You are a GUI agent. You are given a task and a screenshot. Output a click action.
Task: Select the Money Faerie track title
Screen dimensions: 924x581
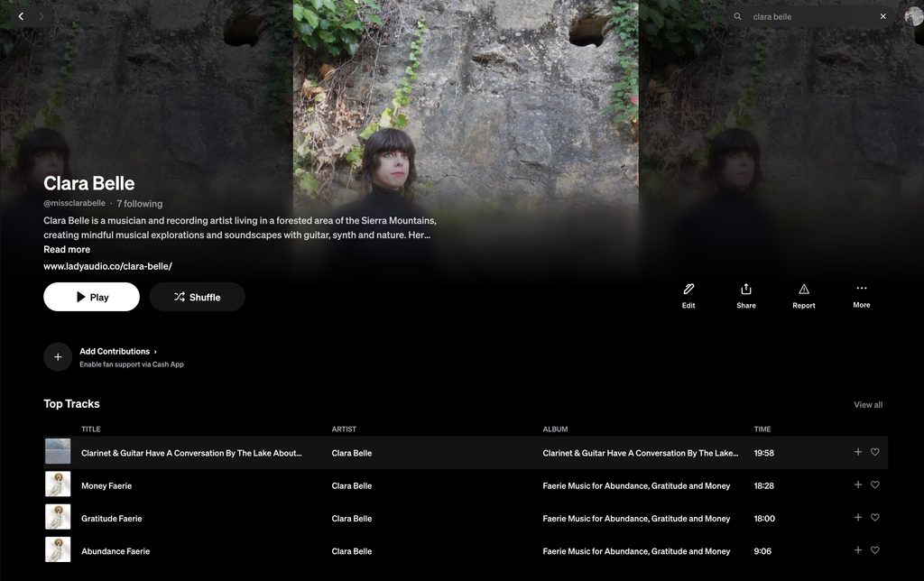(x=106, y=486)
